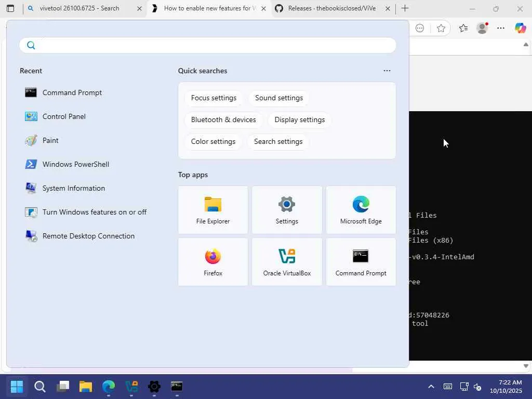532x399 pixels.
Task: Open Display settings quick search
Action: 300,120
